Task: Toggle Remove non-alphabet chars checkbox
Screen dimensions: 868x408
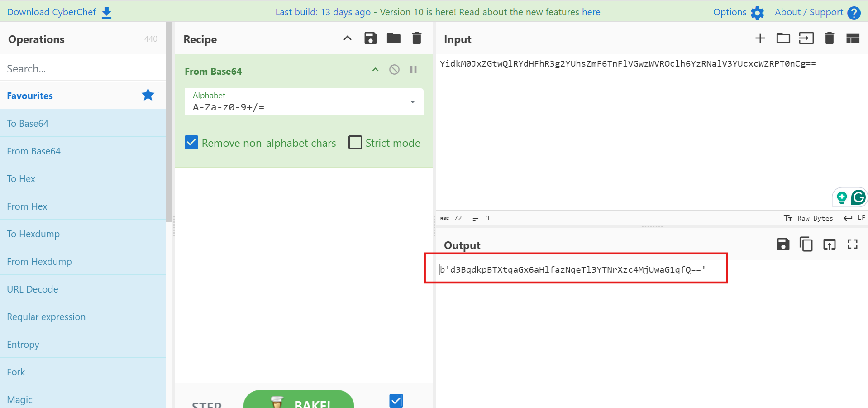Action: [x=191, y=143]
